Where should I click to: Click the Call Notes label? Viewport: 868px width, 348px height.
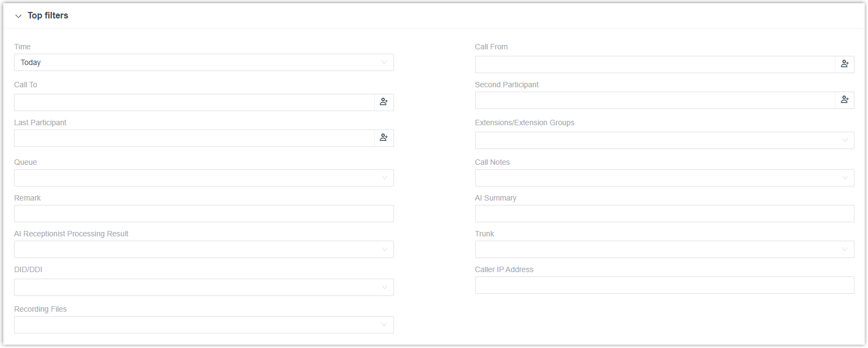[493, 162]
